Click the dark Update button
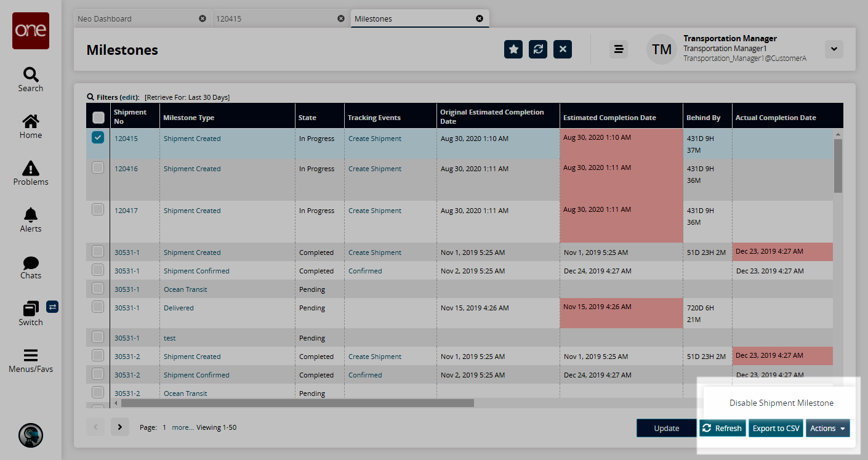Viewport: 868px width, 460px height. (666, 428)
